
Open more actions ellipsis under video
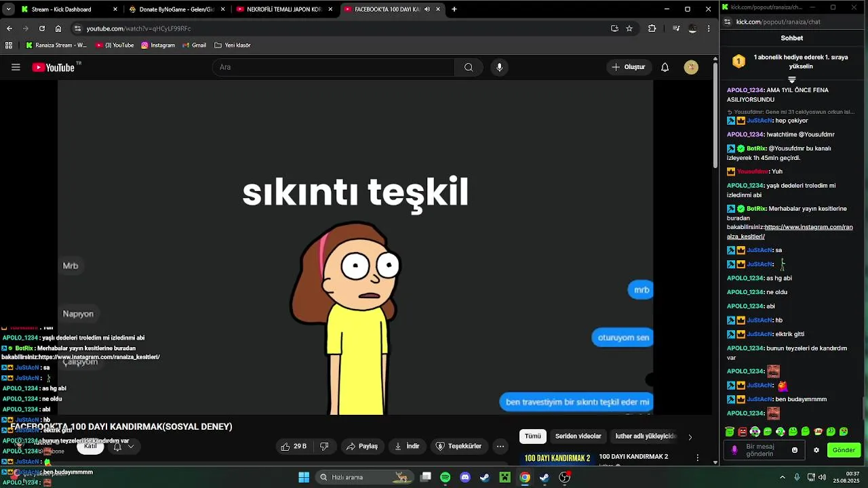click(x=500, y=446)
